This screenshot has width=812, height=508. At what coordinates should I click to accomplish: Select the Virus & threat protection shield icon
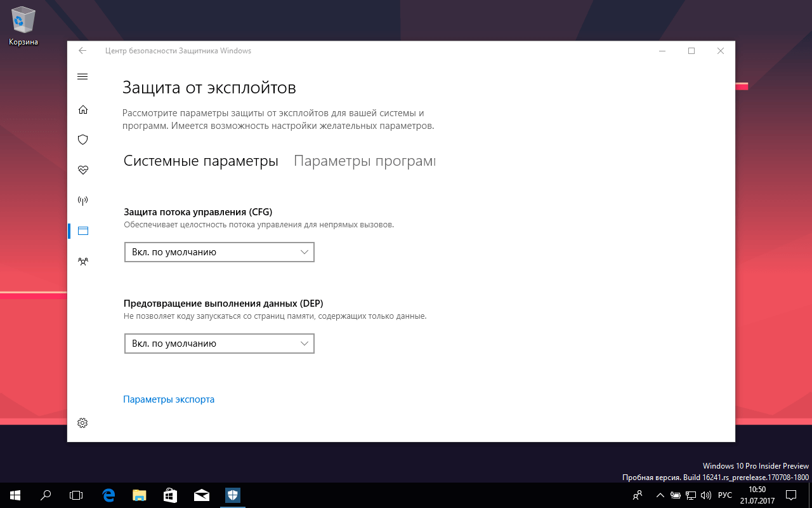click(82, 139)
